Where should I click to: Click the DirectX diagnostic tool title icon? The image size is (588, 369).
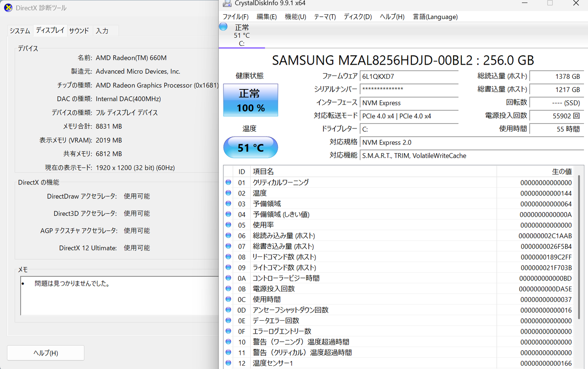(8, 8)
